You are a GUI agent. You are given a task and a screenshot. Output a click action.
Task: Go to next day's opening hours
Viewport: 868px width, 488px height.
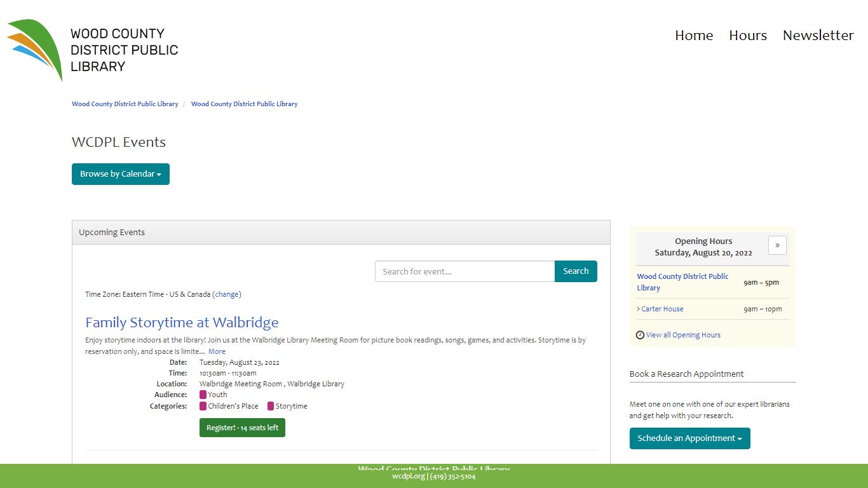(777, 245)
